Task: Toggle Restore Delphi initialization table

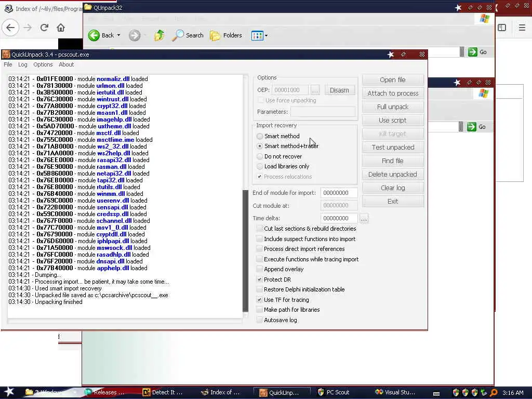Action: 260,289
